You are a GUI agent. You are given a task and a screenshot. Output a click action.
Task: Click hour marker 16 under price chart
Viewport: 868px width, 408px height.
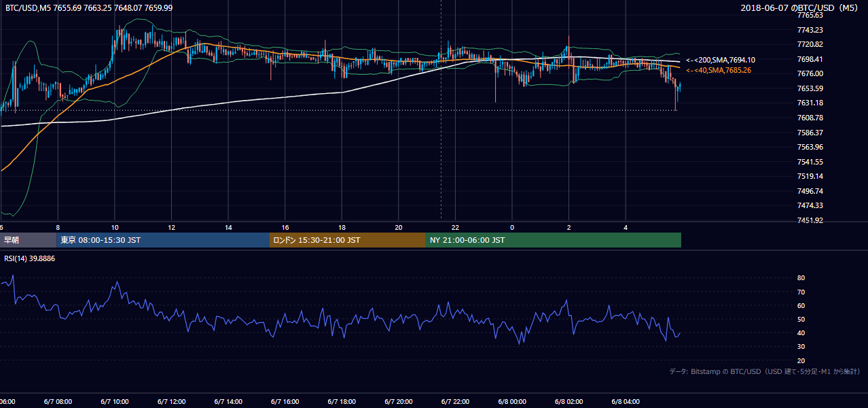coord(285,227)
